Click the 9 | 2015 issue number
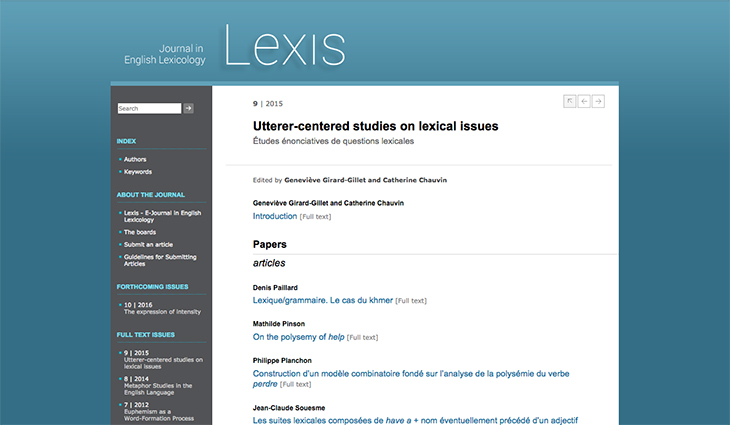This screenshot has height=425, width=730. (x=268, y=103)
